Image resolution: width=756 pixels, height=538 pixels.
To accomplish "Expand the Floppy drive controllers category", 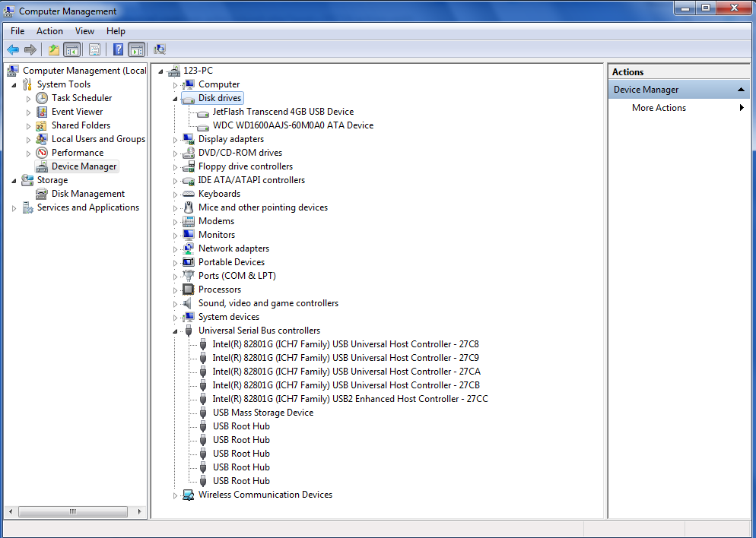I will pos(175,167).
